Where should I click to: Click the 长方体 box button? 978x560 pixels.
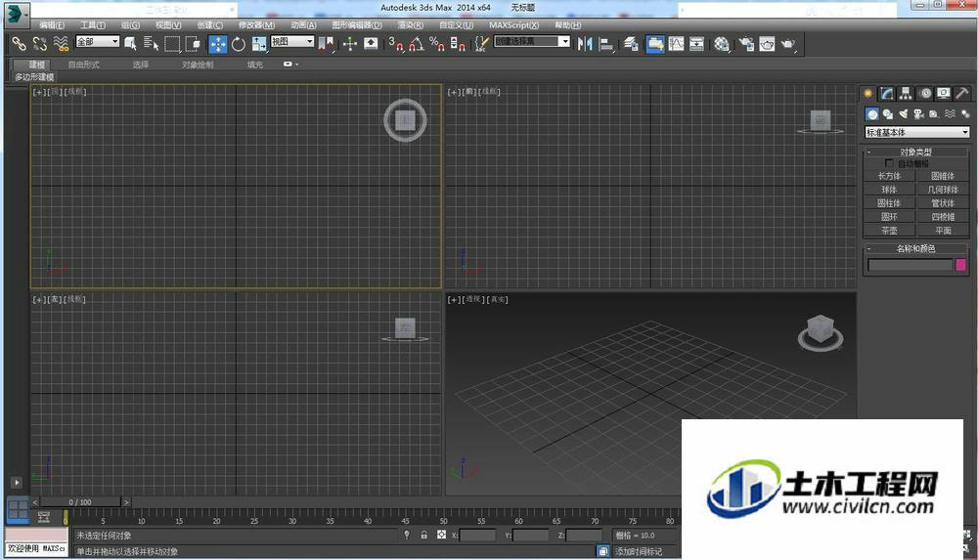tap(889, 176)
